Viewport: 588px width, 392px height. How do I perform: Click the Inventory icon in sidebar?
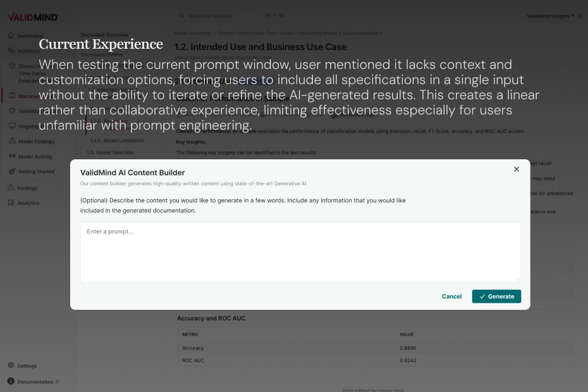(x=11, y=51)
